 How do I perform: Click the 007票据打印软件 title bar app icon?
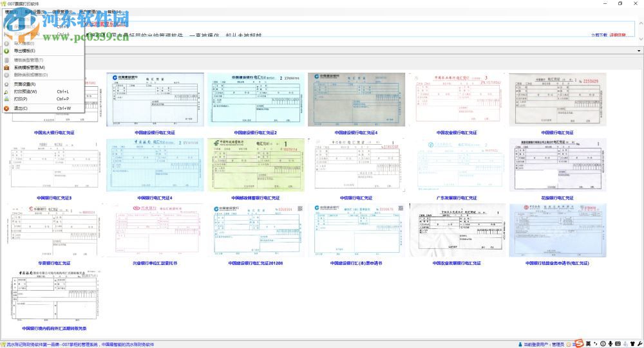pos(4,4)
